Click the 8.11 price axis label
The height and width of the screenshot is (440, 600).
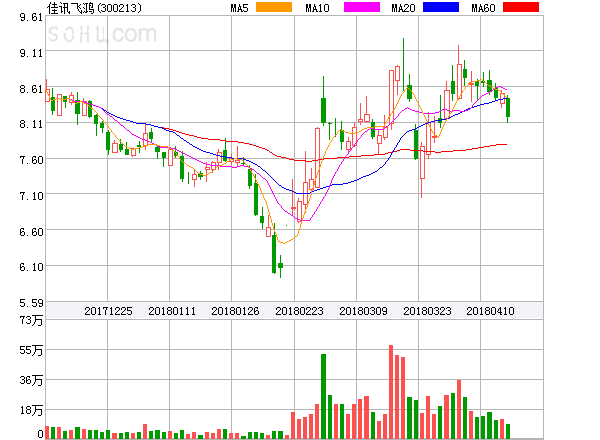31,124
